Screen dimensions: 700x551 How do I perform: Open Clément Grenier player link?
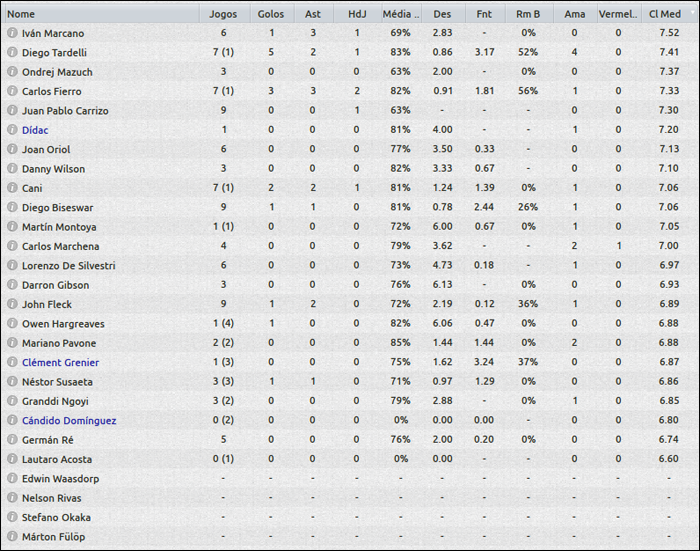coord(60,363)
